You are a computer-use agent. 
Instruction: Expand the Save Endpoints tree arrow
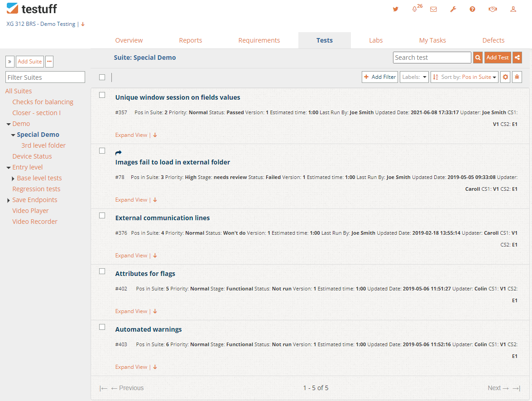[9, 200]
